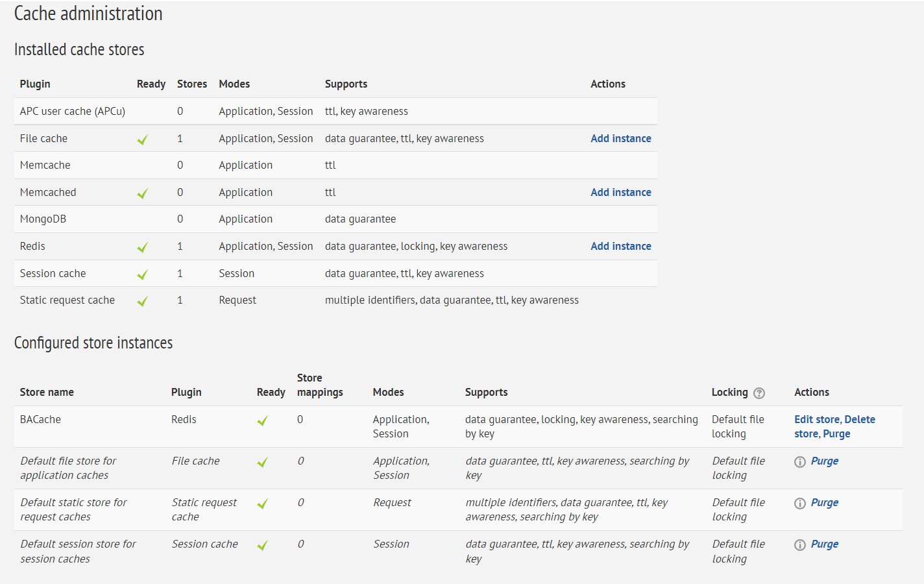924x584 pixels.
Task: Click the green Ready checkmark for File cache
Action: click(x=142, y=138)
